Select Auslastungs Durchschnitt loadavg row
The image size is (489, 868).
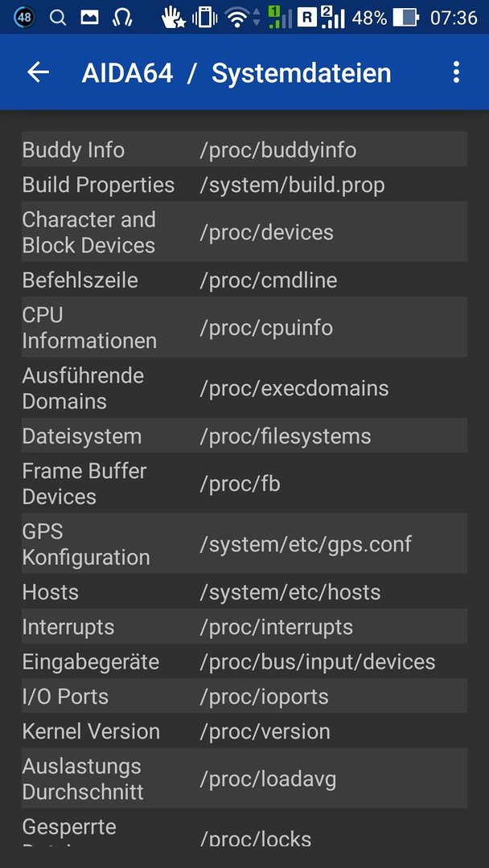point(244,779)
